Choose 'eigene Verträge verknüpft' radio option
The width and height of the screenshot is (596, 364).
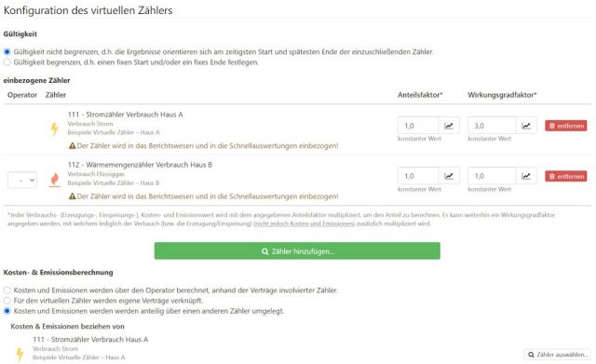[x=7, y=301]
